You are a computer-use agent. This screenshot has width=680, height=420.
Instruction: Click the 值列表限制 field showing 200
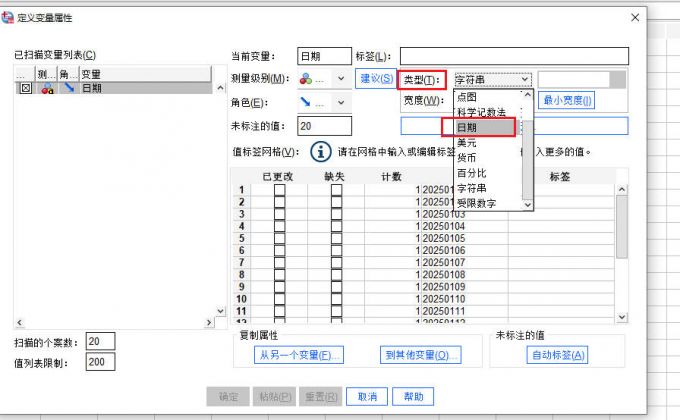101,362
